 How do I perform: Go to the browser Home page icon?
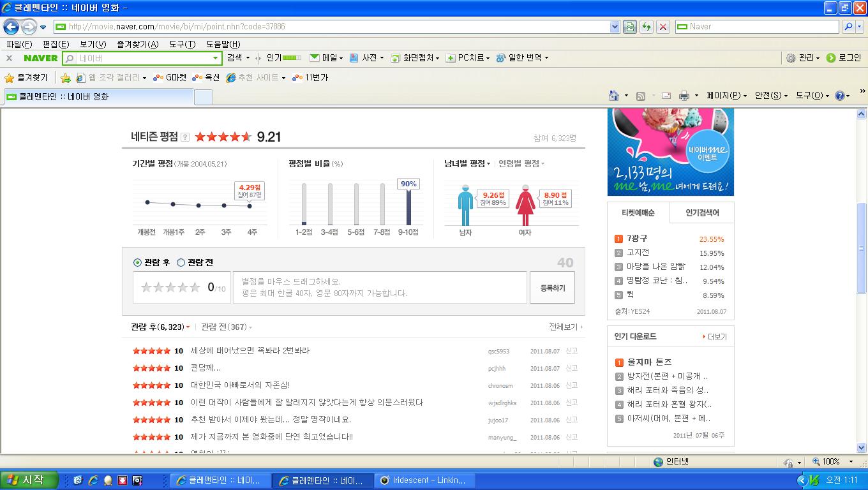click(x=614, y=96)
